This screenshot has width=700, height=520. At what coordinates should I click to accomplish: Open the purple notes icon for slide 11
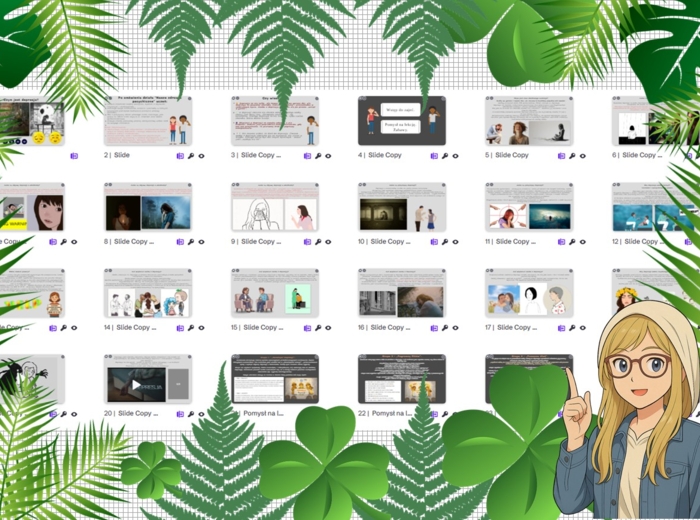coord(561,242)
